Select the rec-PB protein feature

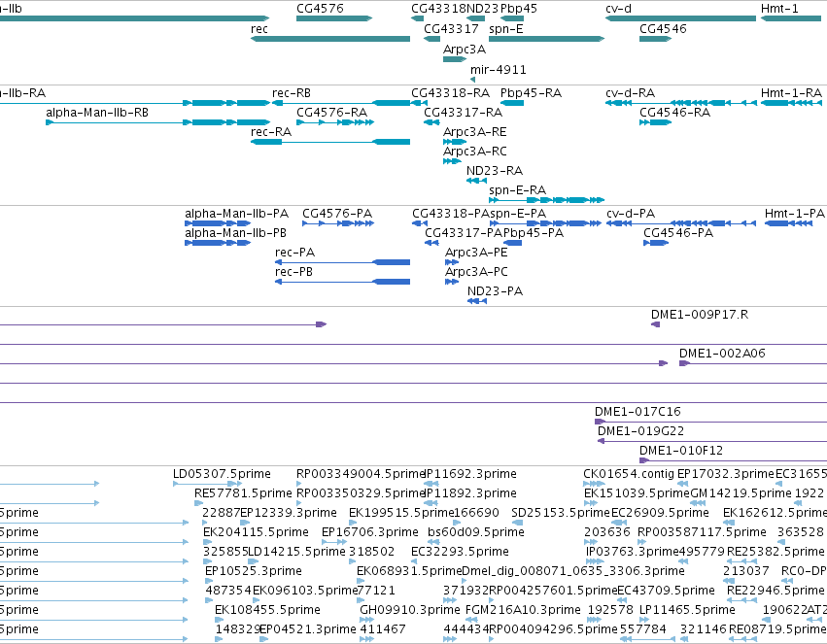click(342, 282)
